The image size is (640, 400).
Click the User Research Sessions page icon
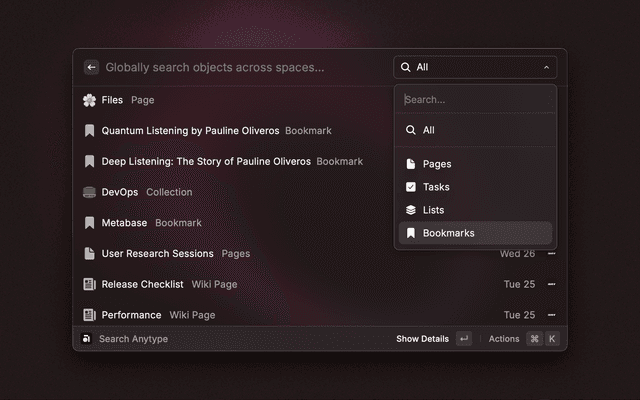pos(89,254)
